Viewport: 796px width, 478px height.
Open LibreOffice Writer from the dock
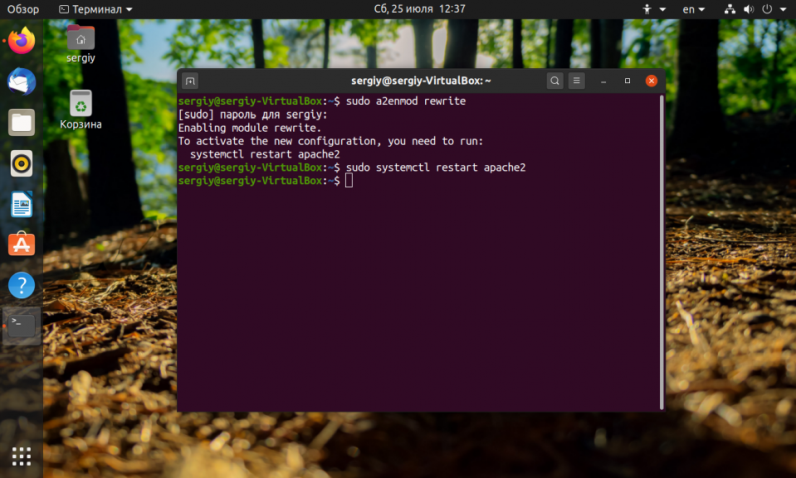tap(21, 204)
